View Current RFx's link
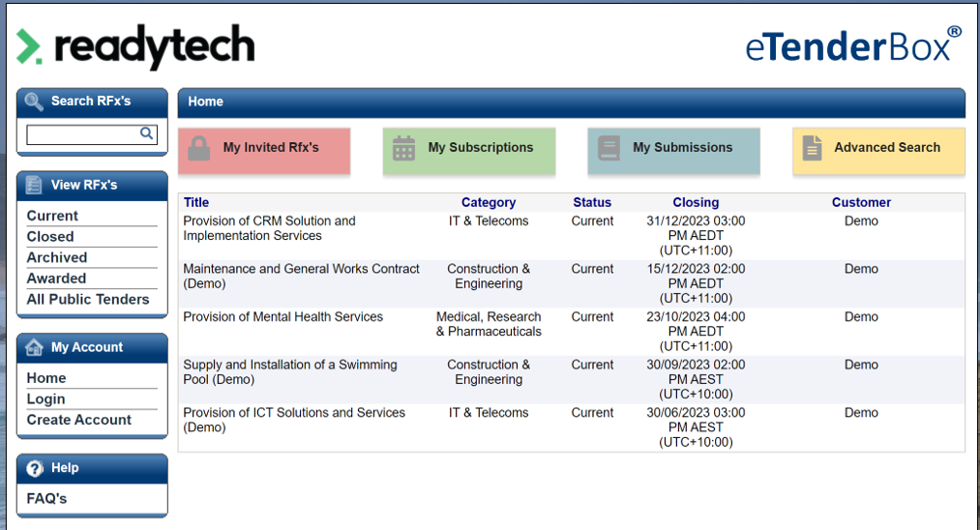Viewport: 980px width, 530px height. [52, 216]
